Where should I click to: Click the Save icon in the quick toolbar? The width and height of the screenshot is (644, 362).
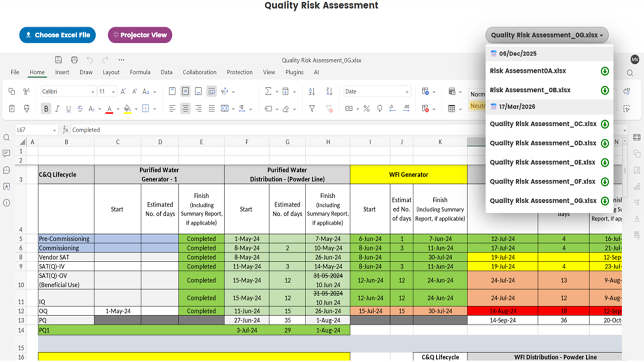click(x=58, y=60)
